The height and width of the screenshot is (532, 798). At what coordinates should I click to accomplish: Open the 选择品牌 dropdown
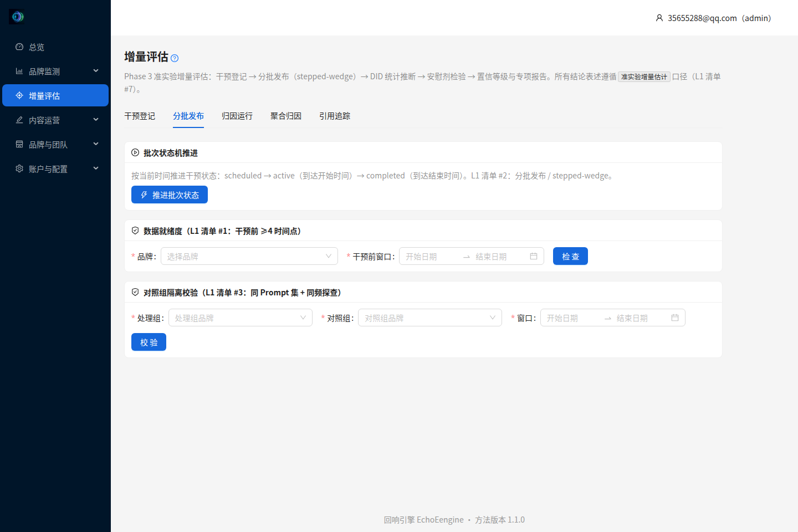click(x=249, y=256)
